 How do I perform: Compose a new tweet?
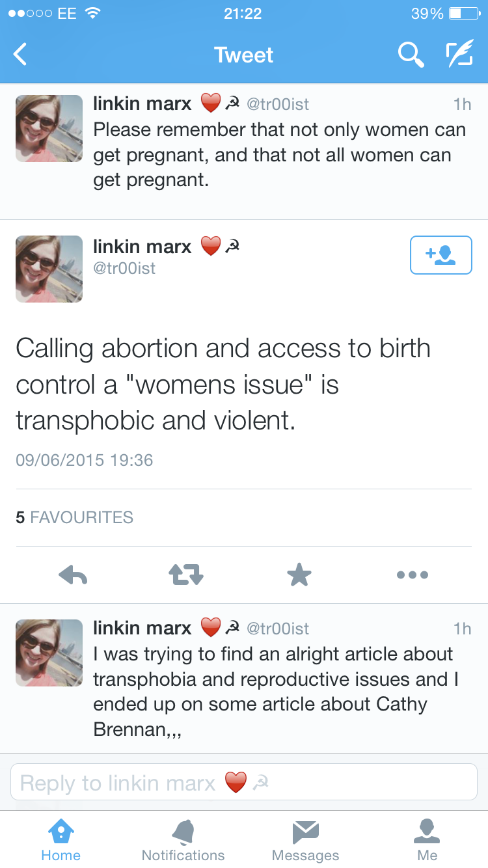coord(459,55)
